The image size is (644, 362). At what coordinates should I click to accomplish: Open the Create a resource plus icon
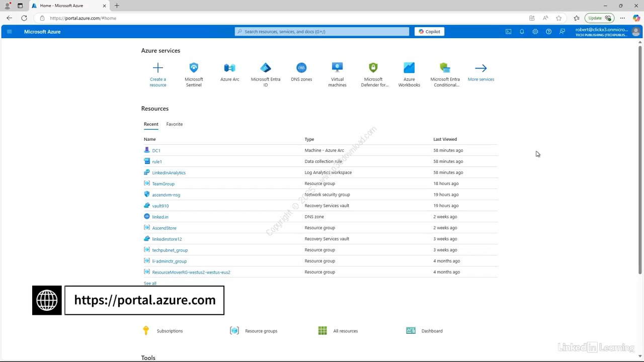158,68
